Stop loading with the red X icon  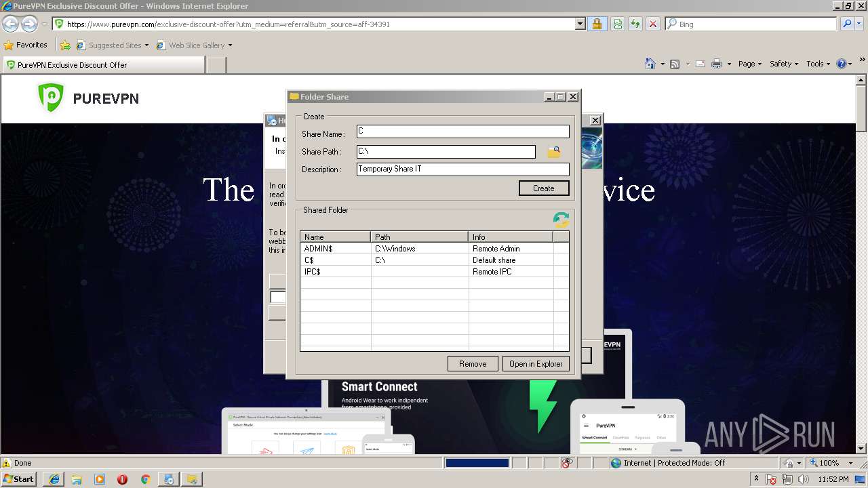tap(652, 24)
